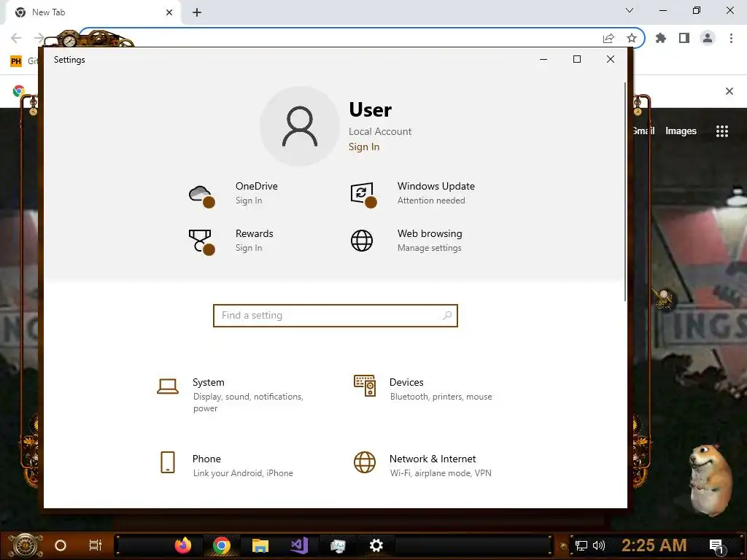Open Web browsing Manage settings tile
Image resolution: width=747 pixels, height=560 pixels.
click(413, 241)
